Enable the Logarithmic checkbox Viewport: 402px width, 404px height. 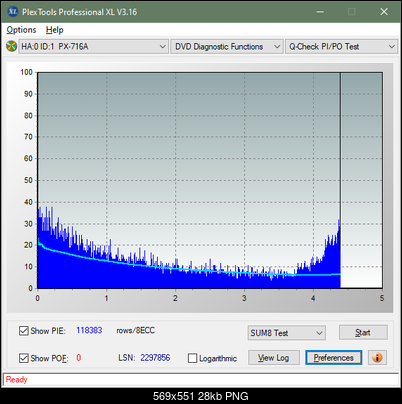[193, 358]
